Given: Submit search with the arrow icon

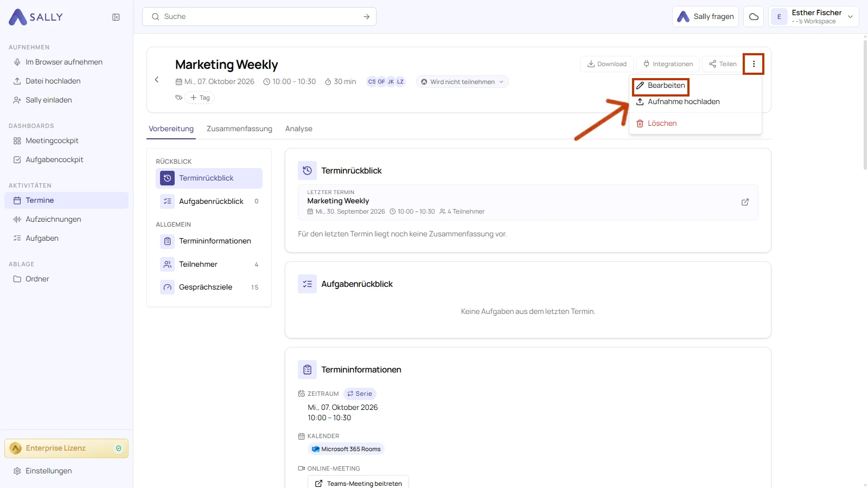Looking at the screenshot, I should 367,17.
